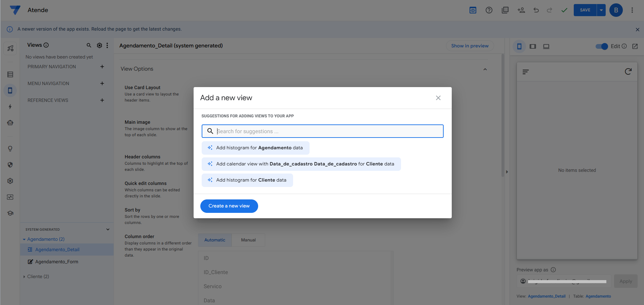Image resolution: width=644 pixels, height=305 pixels.
Task: Collapse the System Generated section
Action: [x=108, y=229]
